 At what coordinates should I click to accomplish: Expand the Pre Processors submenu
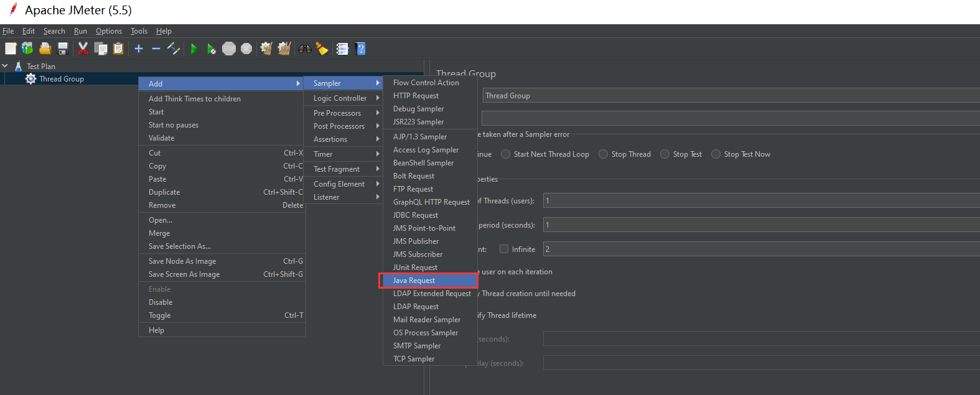(343, 113)
